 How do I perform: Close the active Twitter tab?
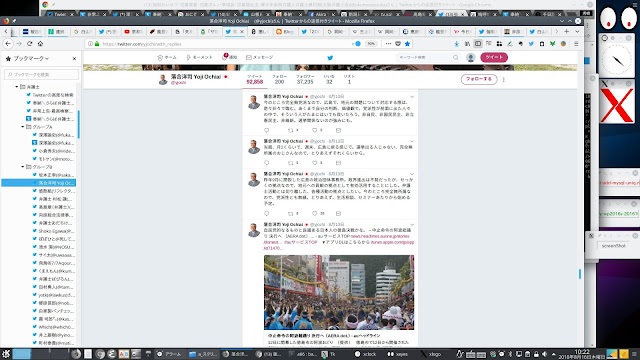(x=242, y=31)
